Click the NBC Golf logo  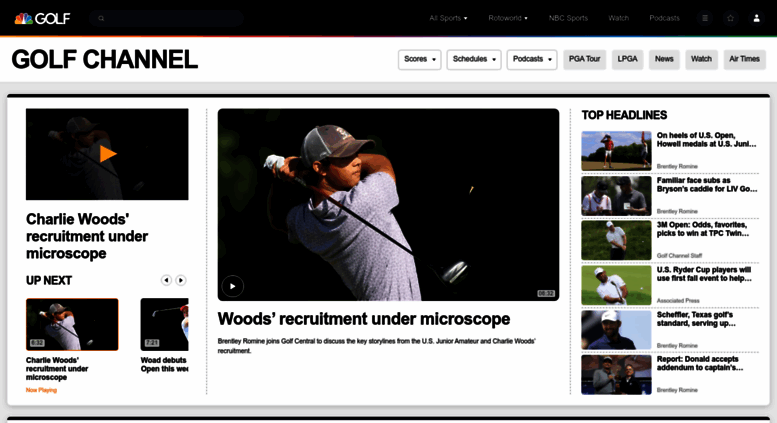(42, 18)
